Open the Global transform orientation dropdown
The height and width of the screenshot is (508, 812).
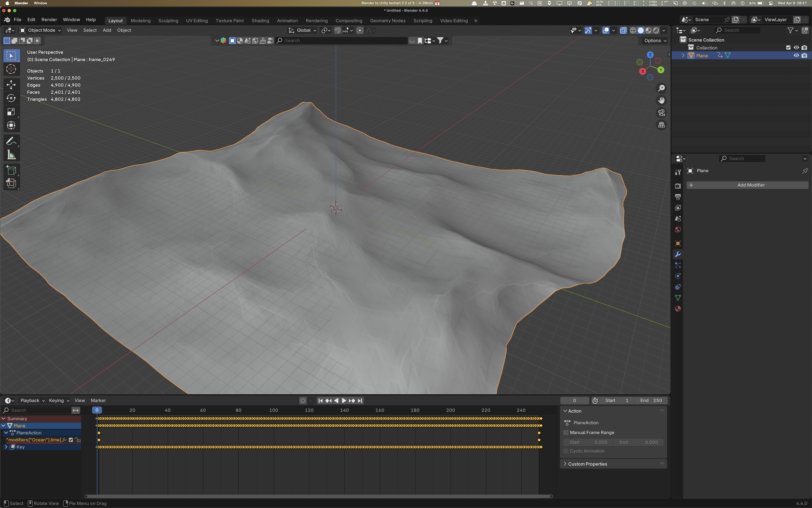coord(302,30)
